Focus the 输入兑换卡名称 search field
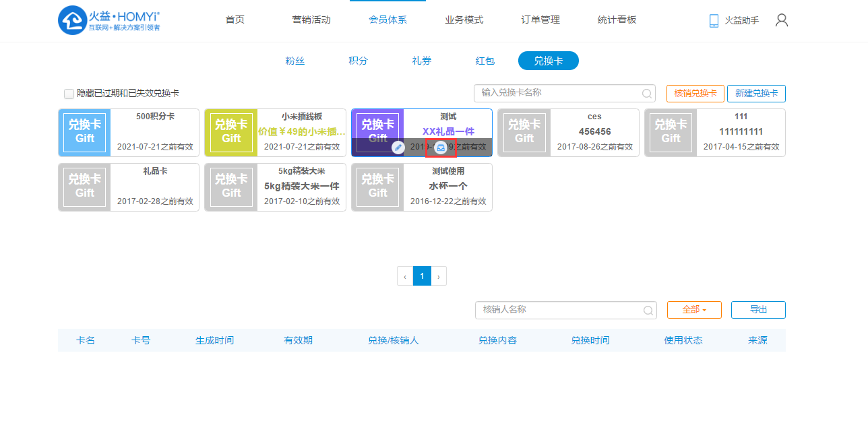The image size is (868, 448). pyautogui.click(x=558, y=94)
